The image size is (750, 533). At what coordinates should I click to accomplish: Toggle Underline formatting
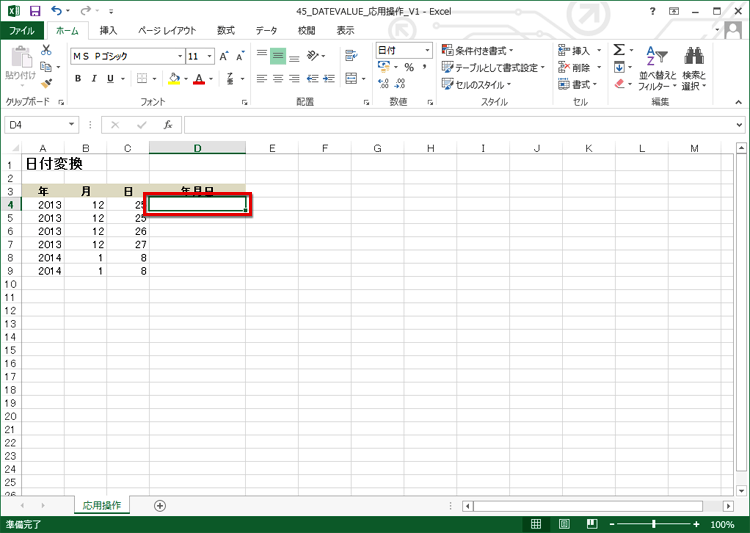[x=110, y=78]
